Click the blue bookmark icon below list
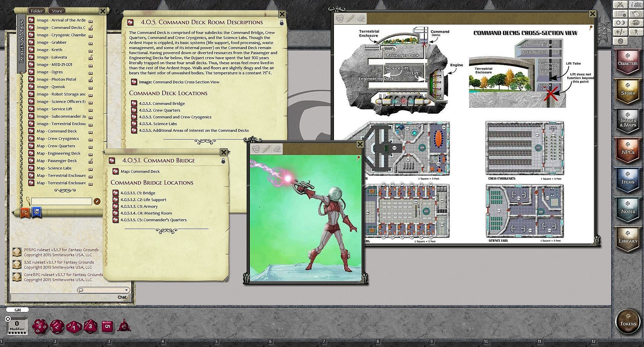 [36, 212]
